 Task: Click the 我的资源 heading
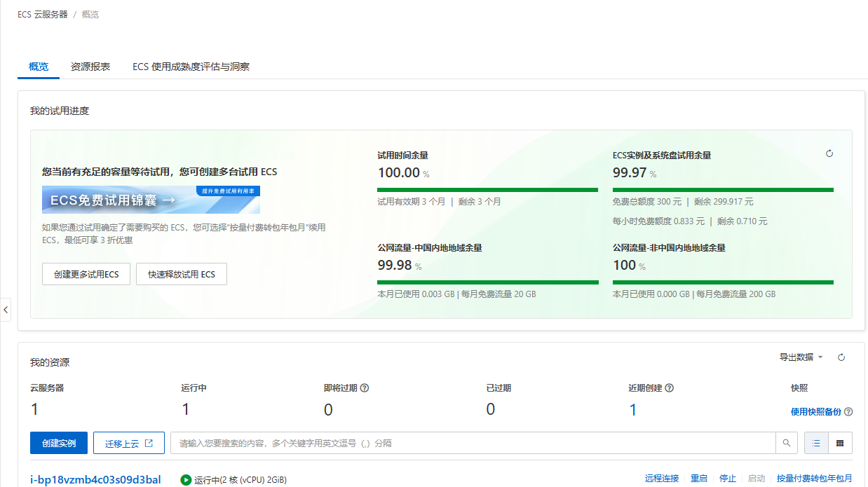50,362
